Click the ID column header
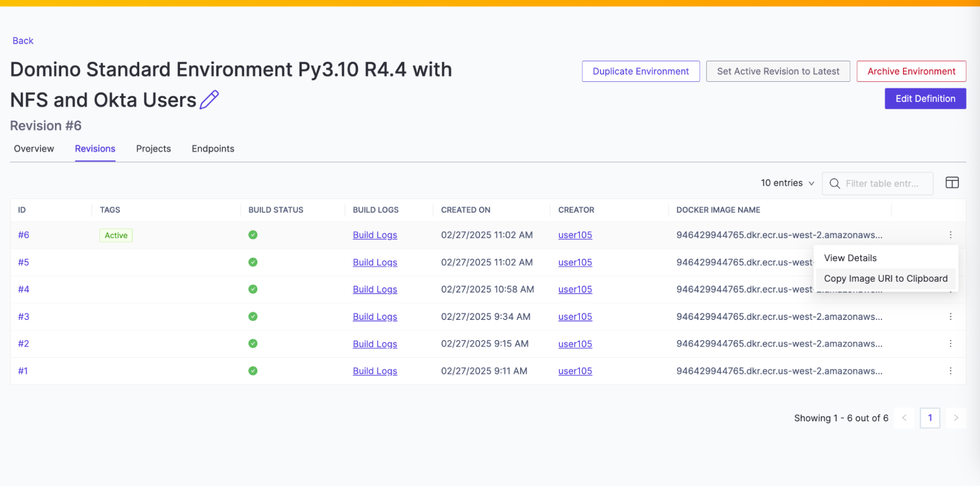 22,210
